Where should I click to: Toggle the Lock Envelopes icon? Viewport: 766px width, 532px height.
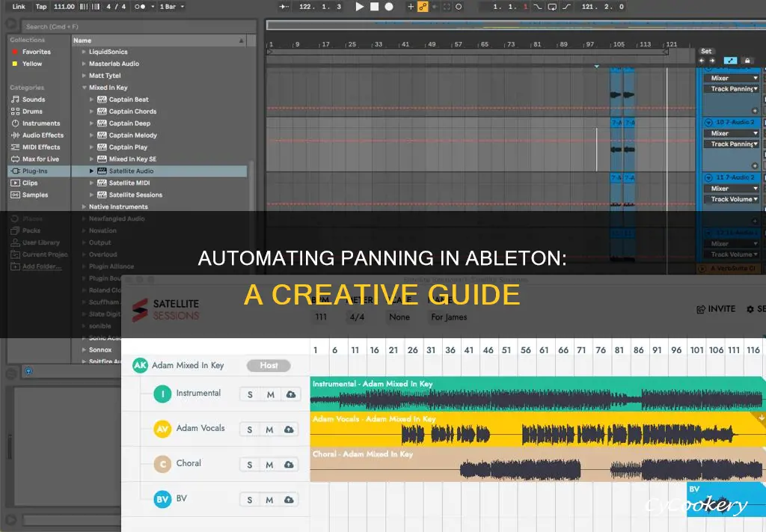coord(747,61)
